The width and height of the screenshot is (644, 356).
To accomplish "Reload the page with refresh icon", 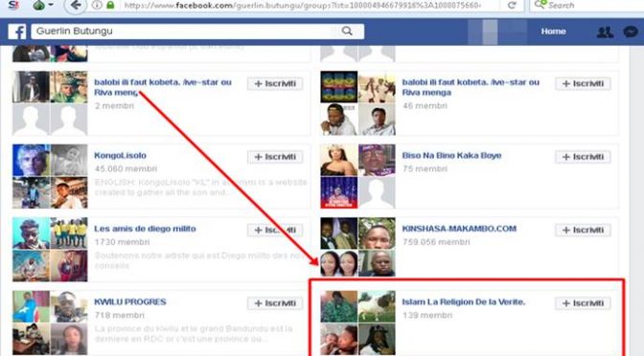I will click(512, 6).
